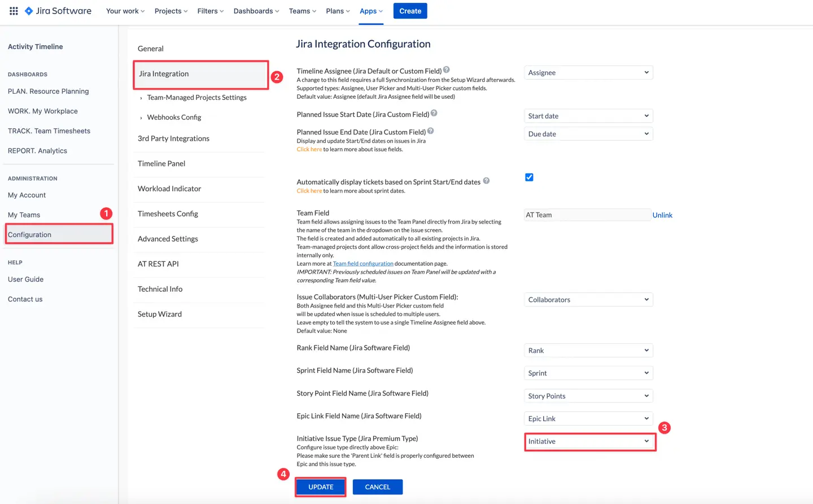Open the Team field configuration link
Image resolution: width=813 pixels, height=504 pixels.
[x=363, y=264]
